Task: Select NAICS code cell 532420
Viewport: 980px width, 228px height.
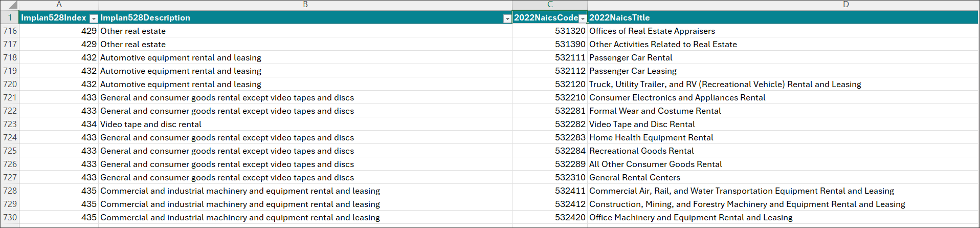Action: coord(550,217)
